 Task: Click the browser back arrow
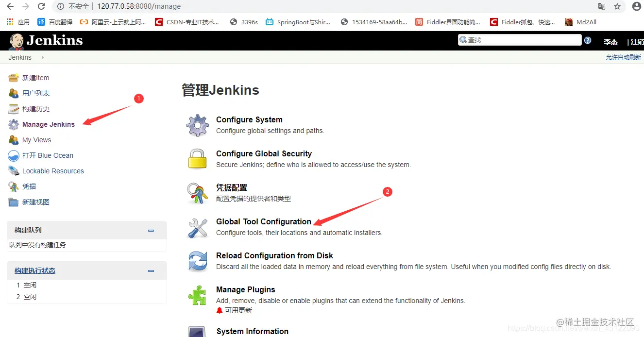tap(10, 6)
